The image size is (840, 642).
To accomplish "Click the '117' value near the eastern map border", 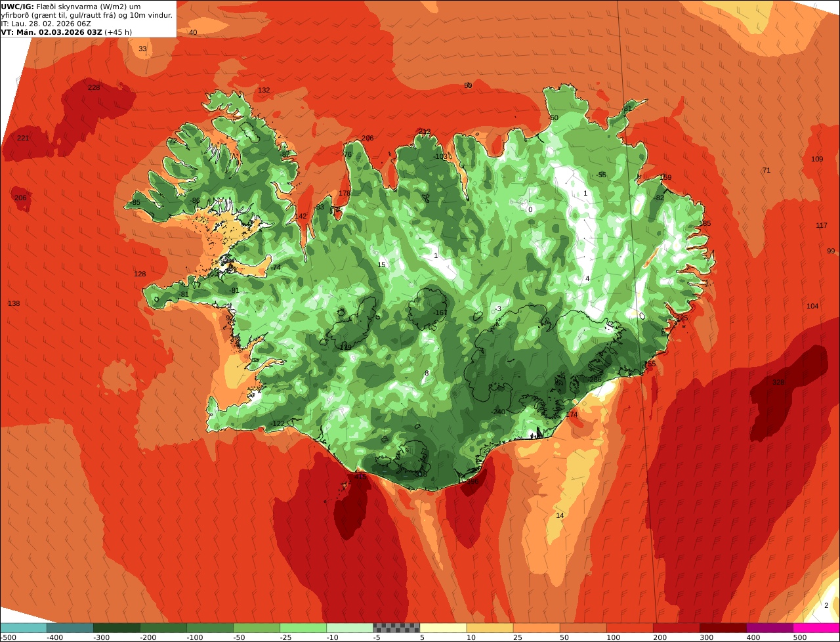I will coord(822,225).
